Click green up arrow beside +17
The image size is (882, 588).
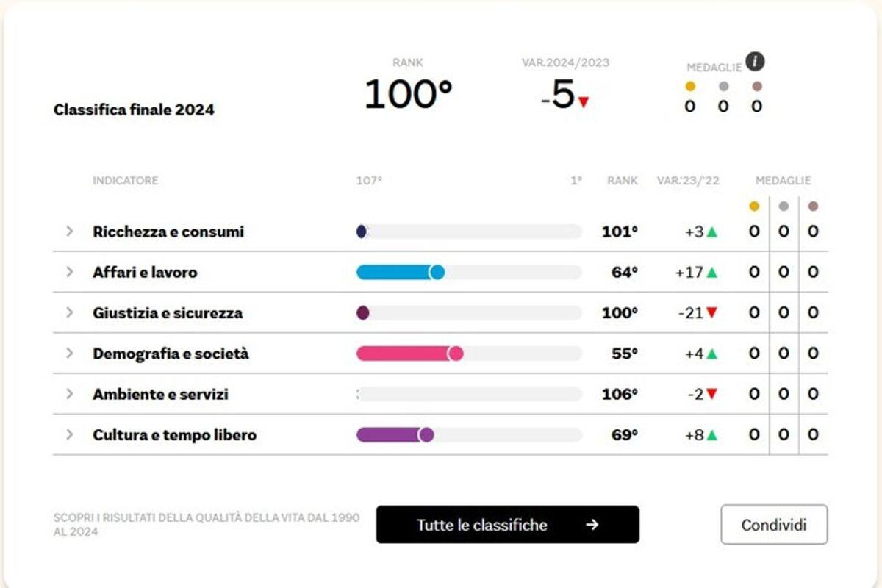(711, 273)
